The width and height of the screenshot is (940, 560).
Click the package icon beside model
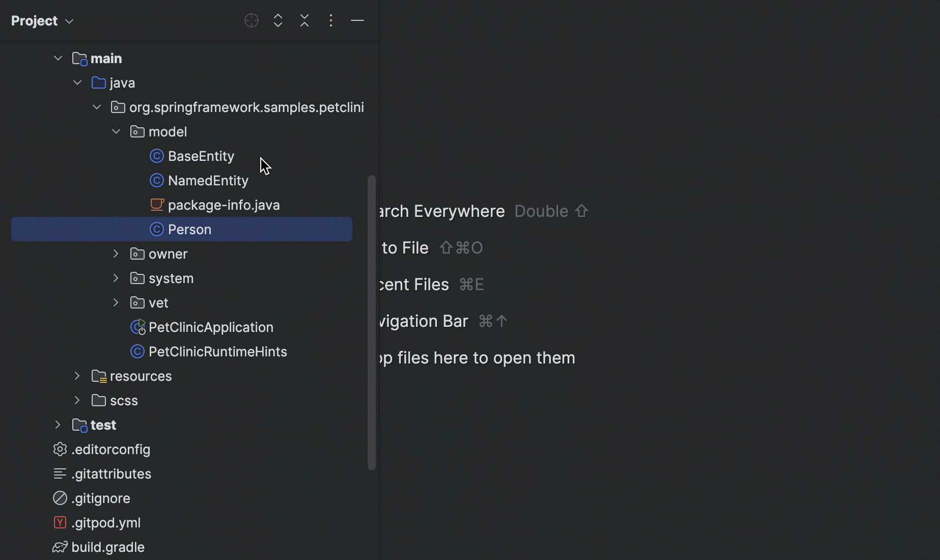[136, 131]
